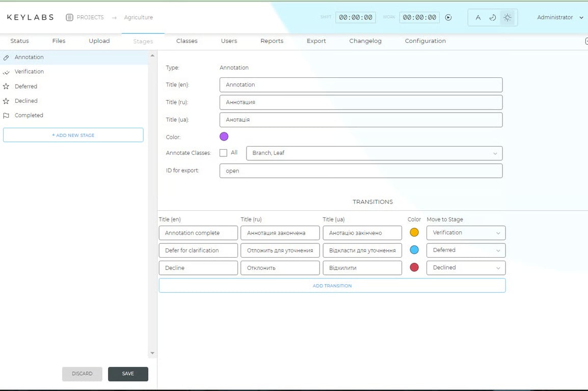The image size is (588, 391).
Task: Click the flag icon beside Completed stage
Action: pyautogui.click(x=6, y=116)
